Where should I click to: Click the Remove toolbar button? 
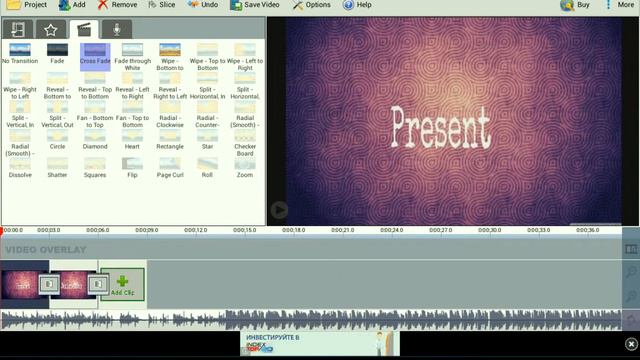click(x=118, y=5)
